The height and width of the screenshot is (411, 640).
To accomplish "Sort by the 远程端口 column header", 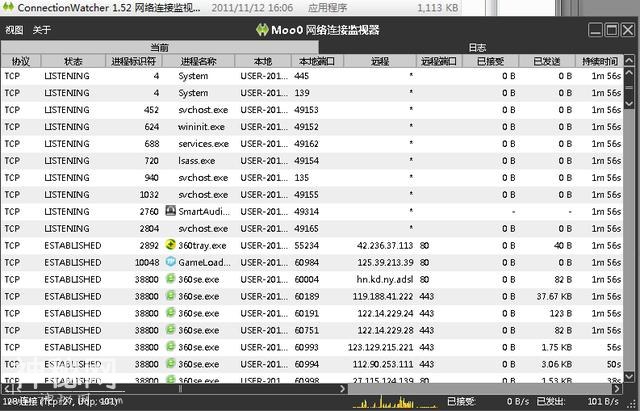I will [x=439, y=61].
